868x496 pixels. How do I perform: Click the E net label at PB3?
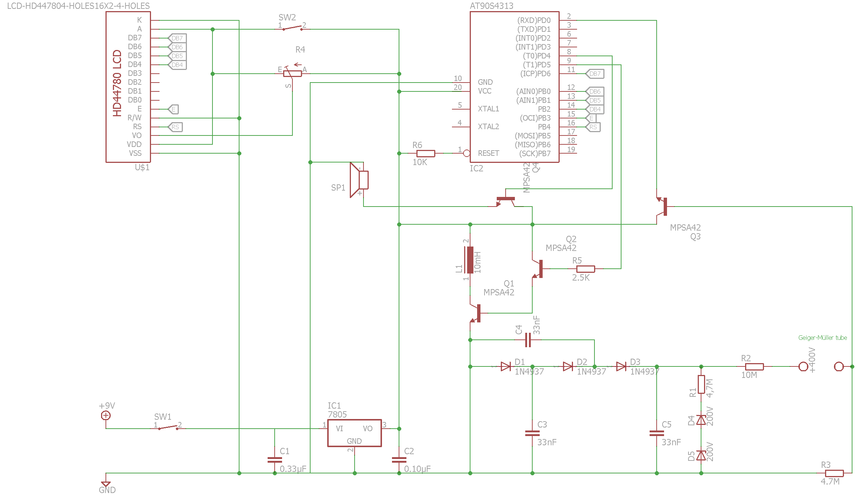[591, 118]
